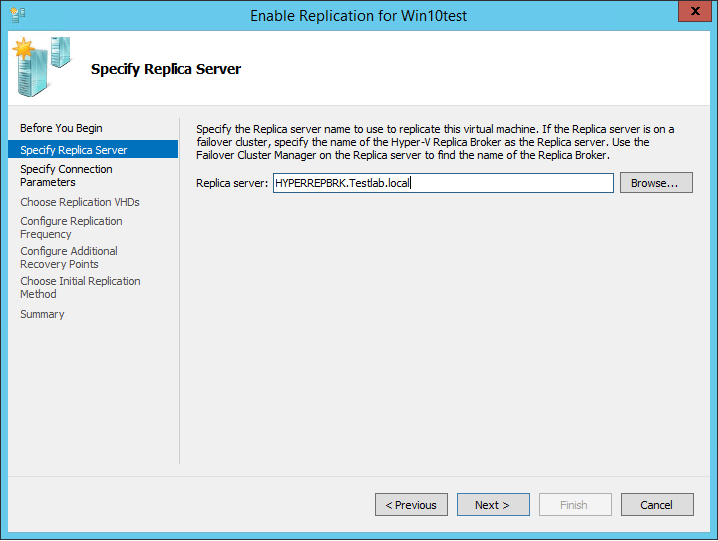Open Configure Additional Recovery Points step

(69, 257)
